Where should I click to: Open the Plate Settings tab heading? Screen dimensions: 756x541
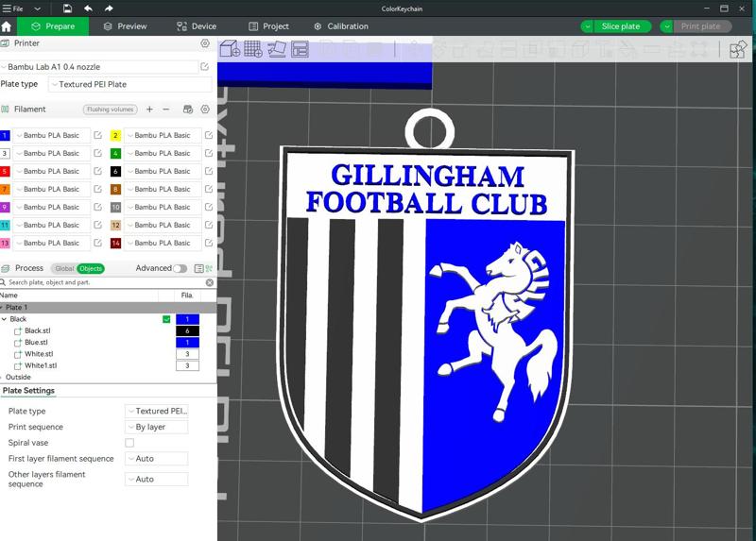tap(28, 391)
